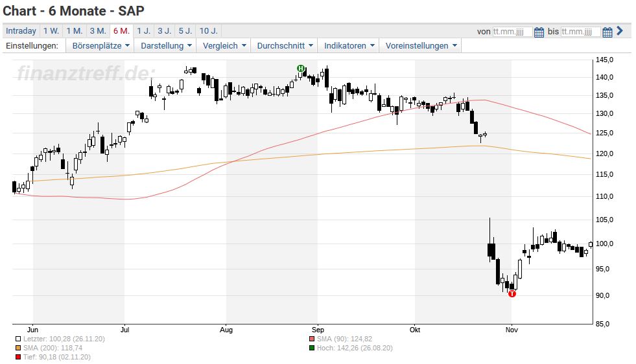Screen dimensions: 636x364
Task: Select the 3 J. timeframe tab
Action: 165,31
